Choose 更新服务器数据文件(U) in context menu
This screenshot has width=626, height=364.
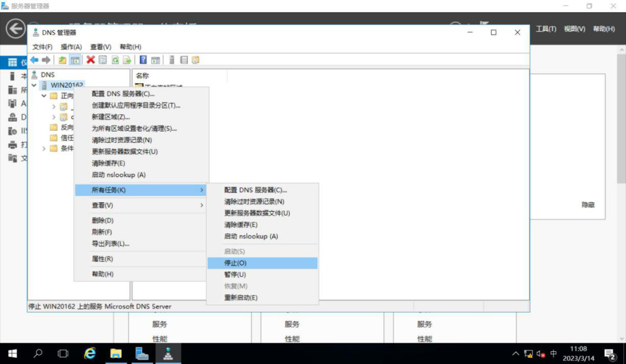[x=142, y=151]
